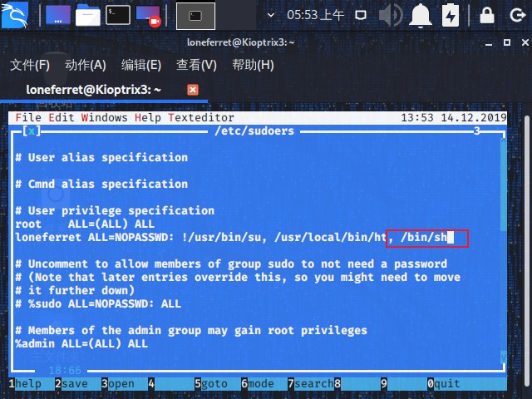Maximize the terminal window

click(507, 42)
